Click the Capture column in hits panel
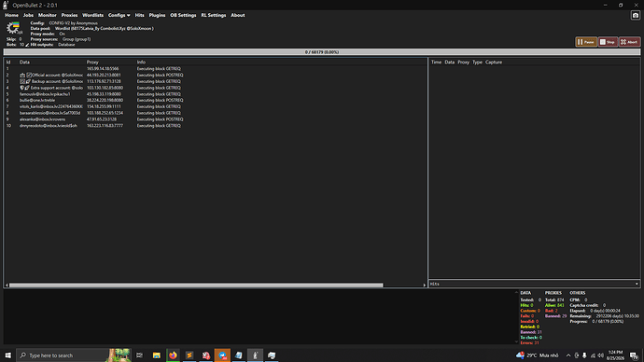 tap(494, 63)
